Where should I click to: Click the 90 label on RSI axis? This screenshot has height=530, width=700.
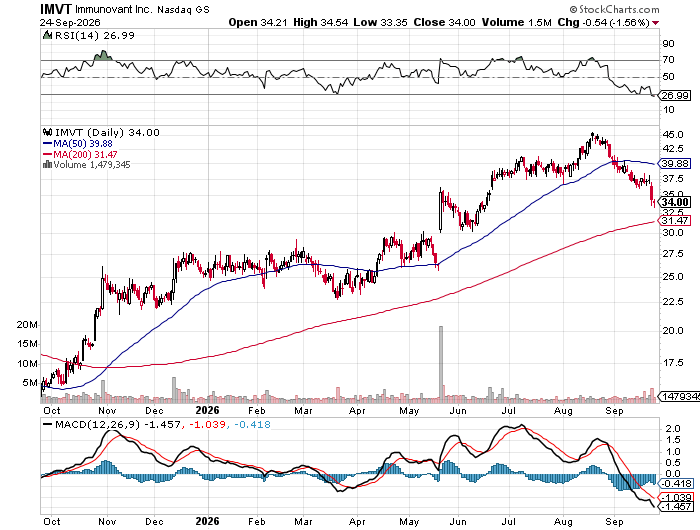(668, 44)
